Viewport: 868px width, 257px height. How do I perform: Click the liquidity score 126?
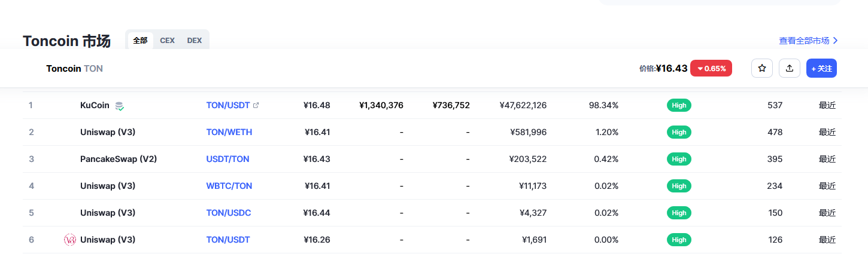coord(775,240)
